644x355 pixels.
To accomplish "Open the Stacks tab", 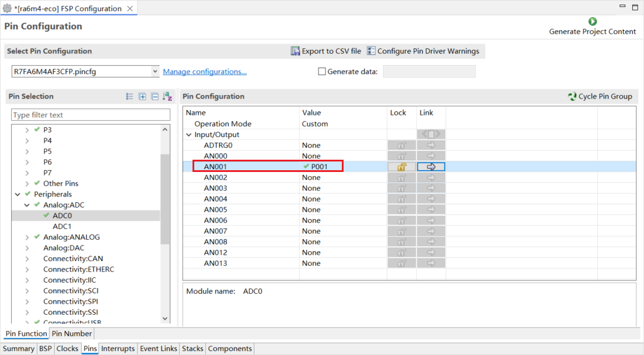I will [192, 349].
